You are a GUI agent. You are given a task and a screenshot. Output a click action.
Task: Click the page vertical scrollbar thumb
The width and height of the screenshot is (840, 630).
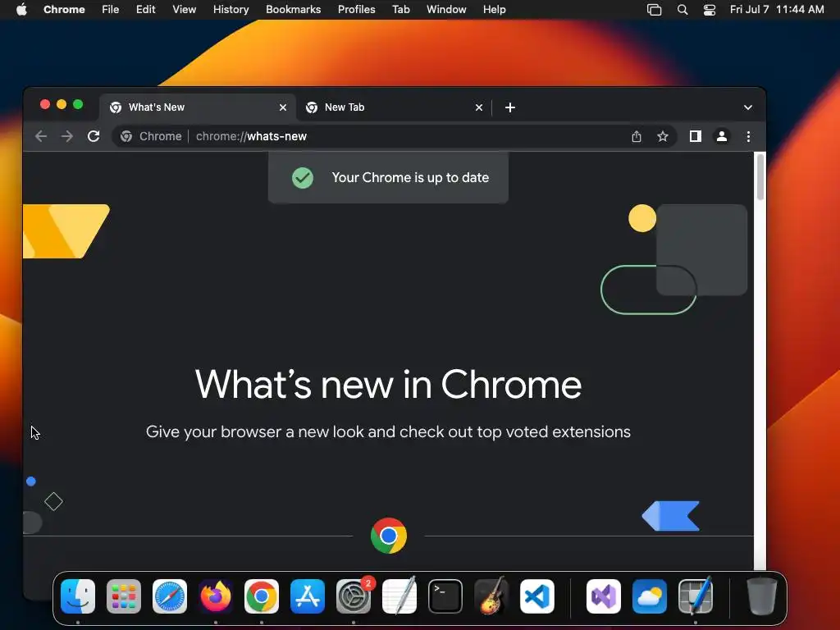pyautogui.click(x=760, y=177)
